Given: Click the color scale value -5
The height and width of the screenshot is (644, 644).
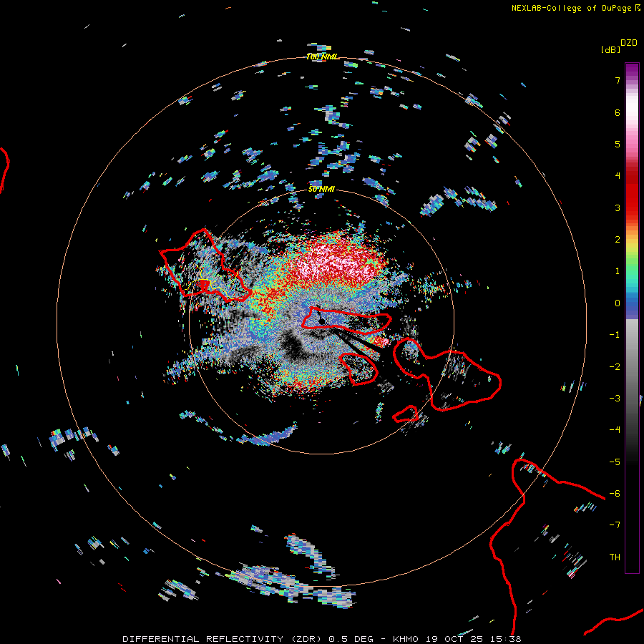Looking at the screenshot, I should point(615,462).
